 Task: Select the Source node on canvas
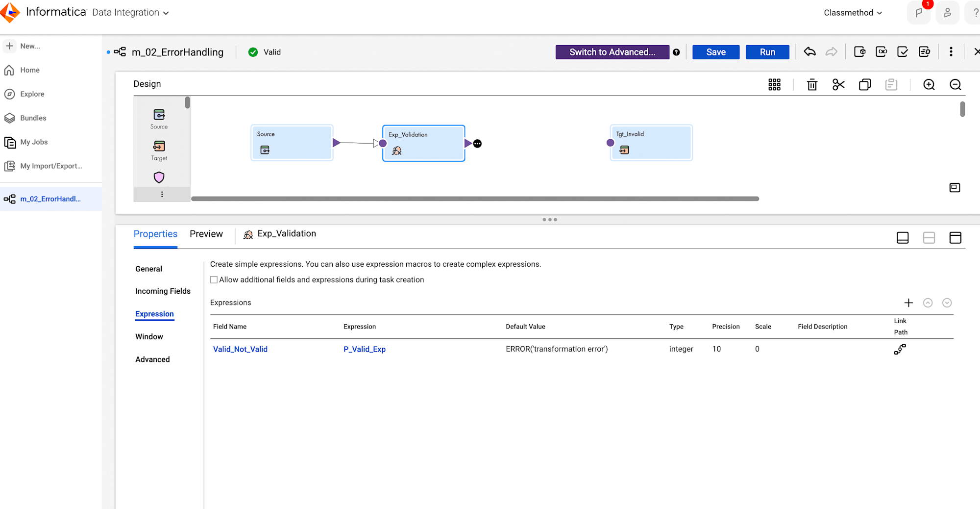(x=292, y=143)
